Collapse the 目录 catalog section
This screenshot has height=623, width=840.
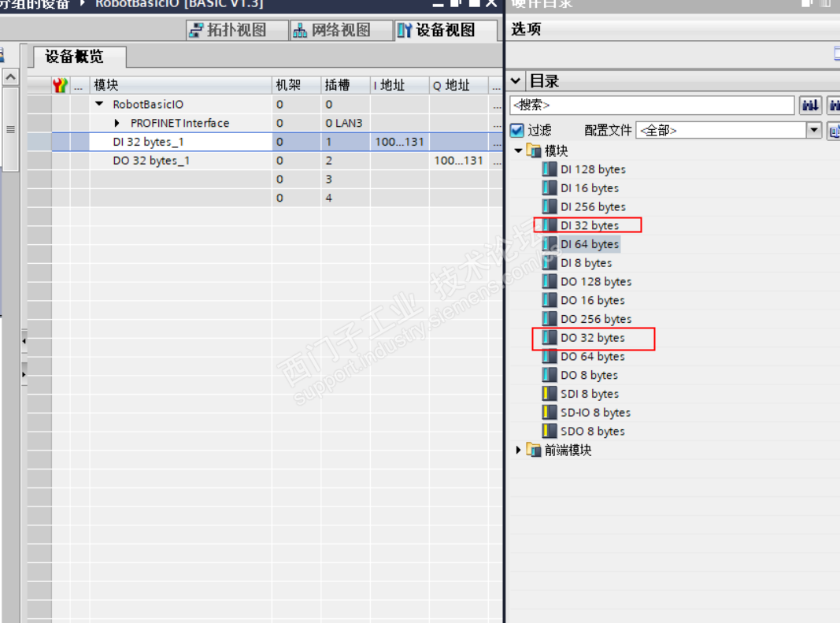pos(516,81)
